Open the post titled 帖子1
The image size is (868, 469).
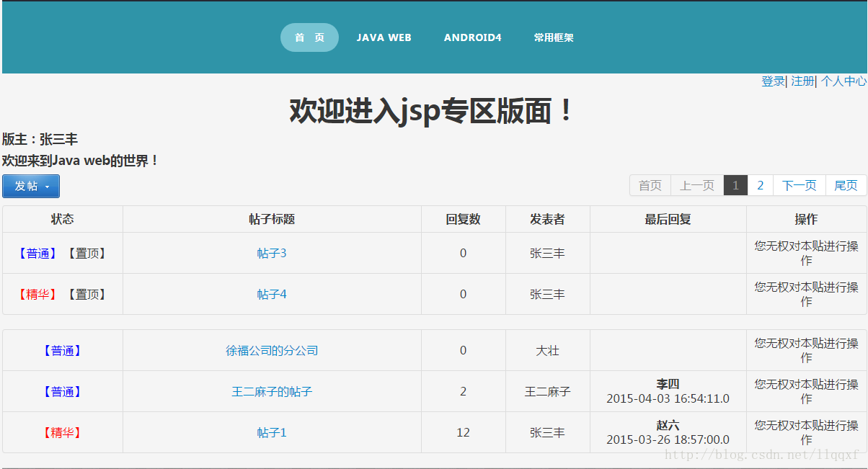pyautogui.click(x=272, y=432)
